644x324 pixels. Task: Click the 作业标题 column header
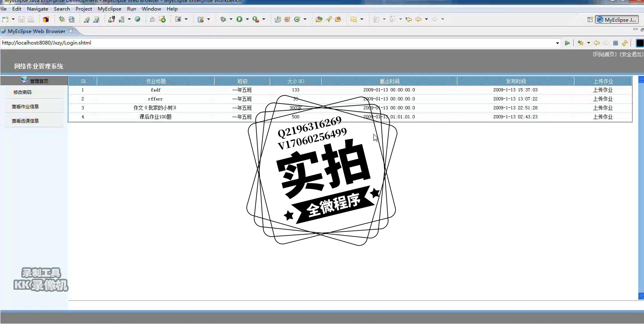pyautogui.click(x=156, y=81)
